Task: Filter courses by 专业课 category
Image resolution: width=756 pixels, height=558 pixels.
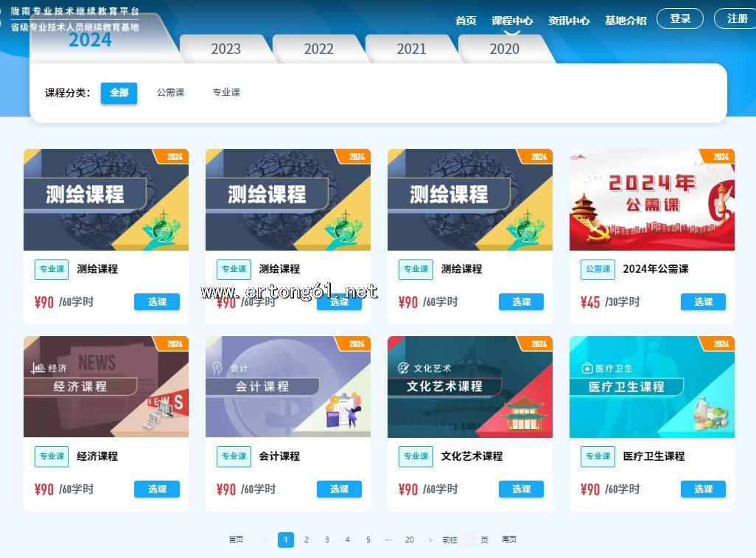Action: click(x=226, y=93)
